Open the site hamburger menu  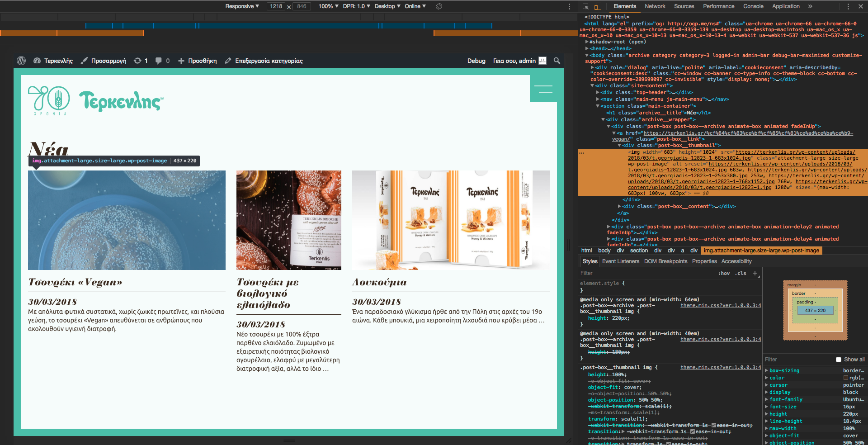(x=543, y=89)
